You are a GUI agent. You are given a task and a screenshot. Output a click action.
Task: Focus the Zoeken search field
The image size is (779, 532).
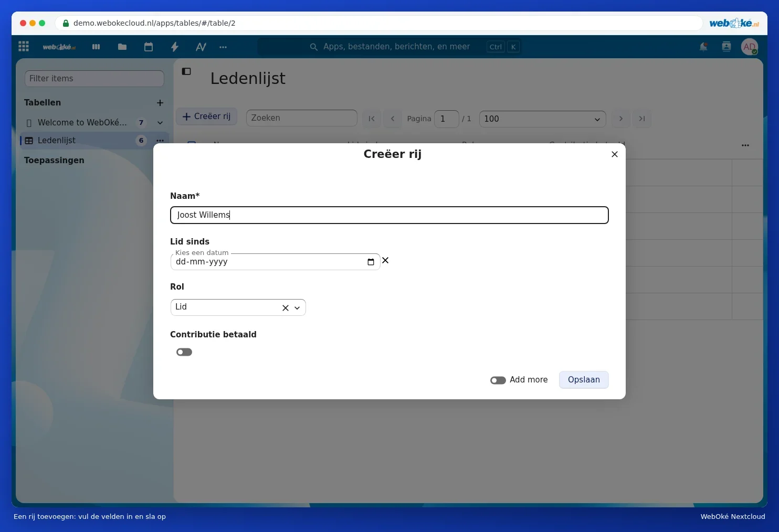coord(302,118)
